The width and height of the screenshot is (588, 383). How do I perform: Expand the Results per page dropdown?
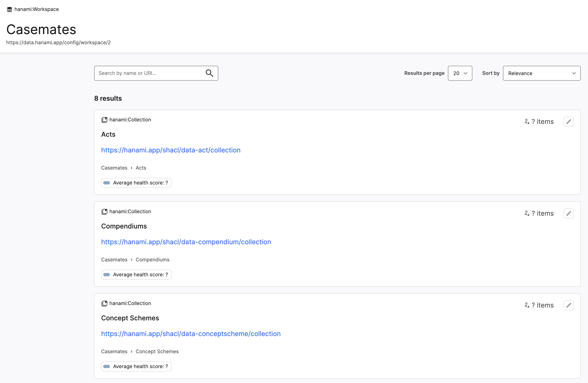(460, 73)
